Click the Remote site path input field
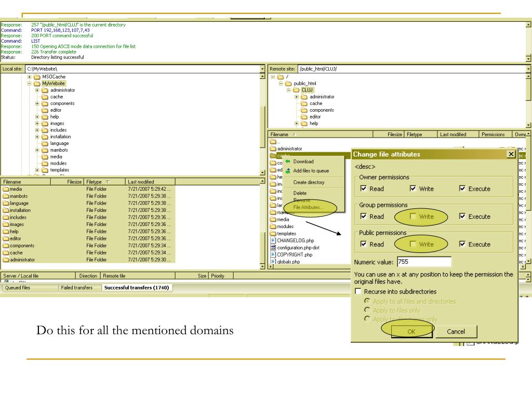 click(412, 69)
